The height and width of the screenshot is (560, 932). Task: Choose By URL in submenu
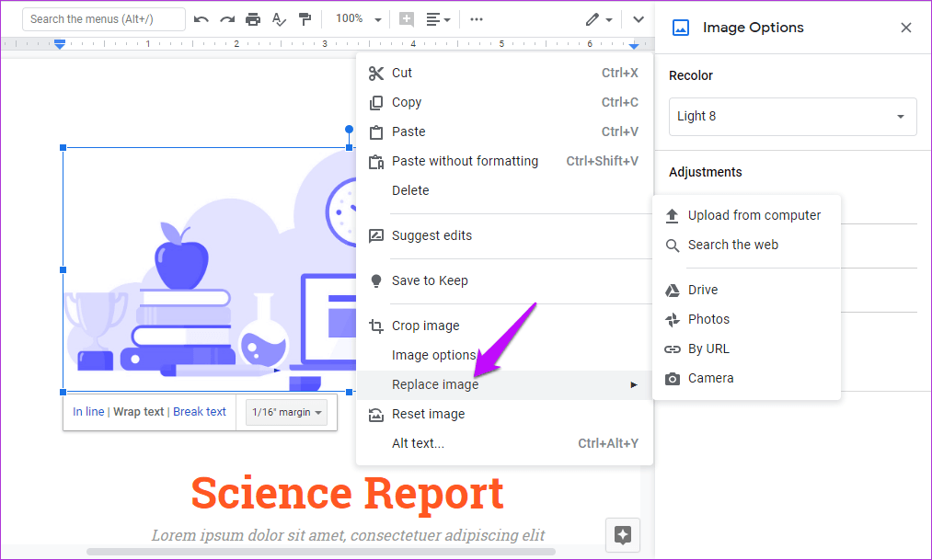click(708, 349)
